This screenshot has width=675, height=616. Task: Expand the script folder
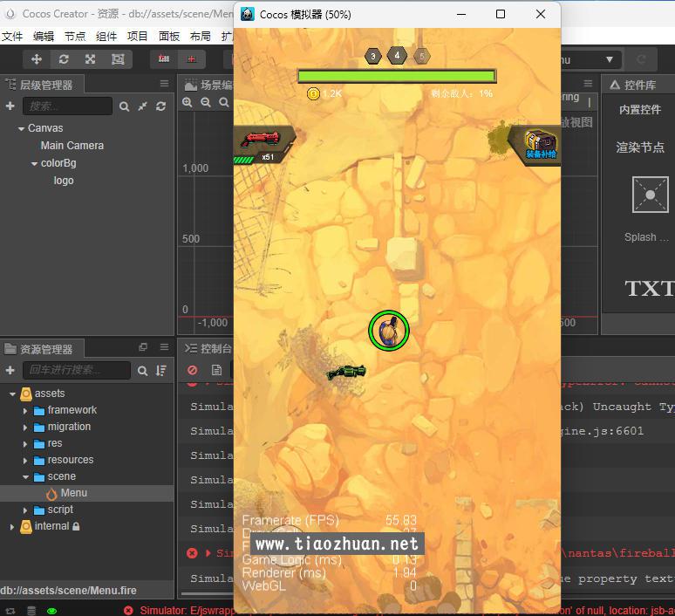25,510
